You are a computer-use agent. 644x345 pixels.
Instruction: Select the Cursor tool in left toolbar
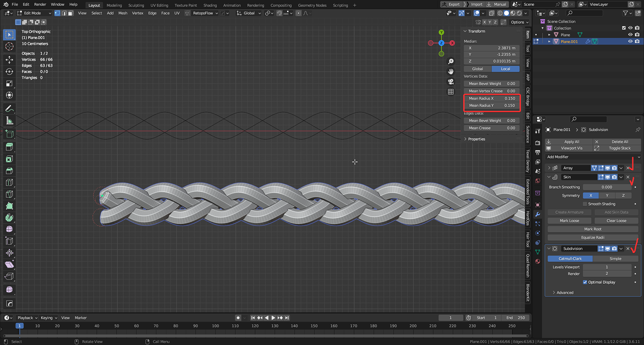9,47
